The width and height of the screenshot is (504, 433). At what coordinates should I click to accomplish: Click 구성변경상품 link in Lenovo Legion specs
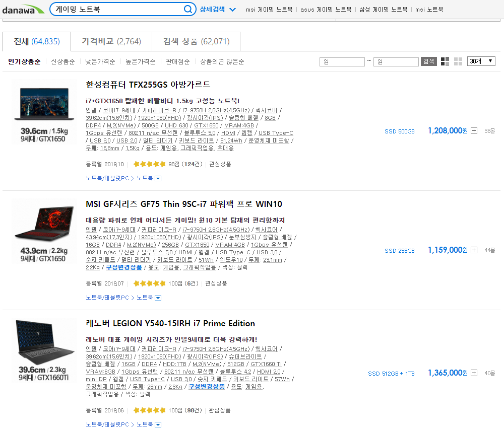[207, 387]
